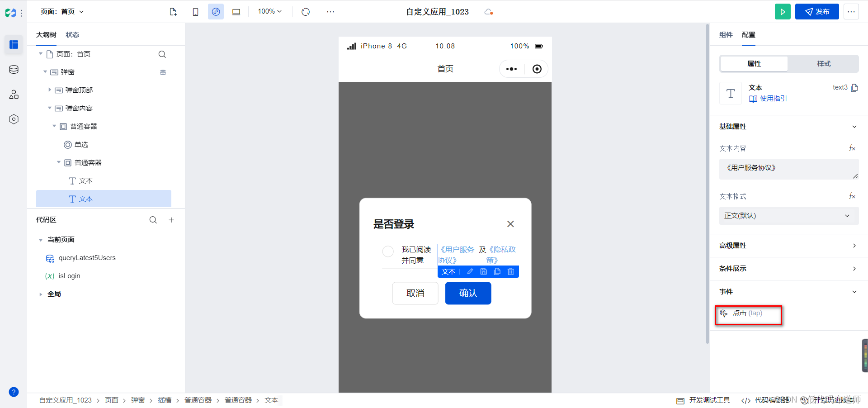Open the data source sidebar icon
The width and height of the screenshot is (868, 408).
pyautogui.click(x=14, y=69)
